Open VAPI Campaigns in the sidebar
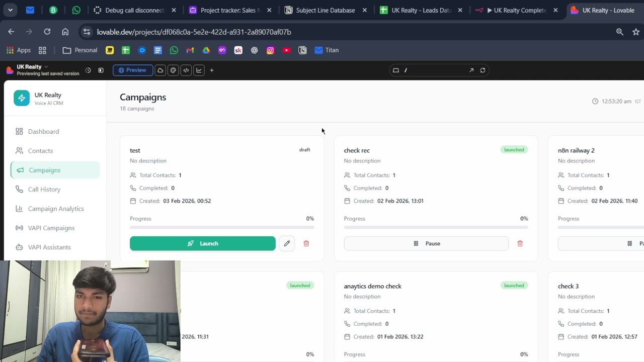Image resolution: width=644 pixels, height=362 pixels. 55,228
